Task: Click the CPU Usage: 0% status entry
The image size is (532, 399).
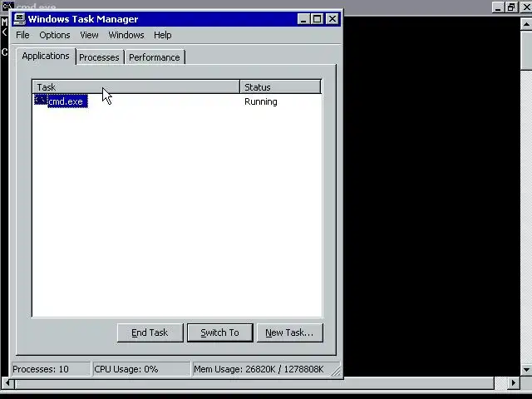Action: [x=141, y=369]
